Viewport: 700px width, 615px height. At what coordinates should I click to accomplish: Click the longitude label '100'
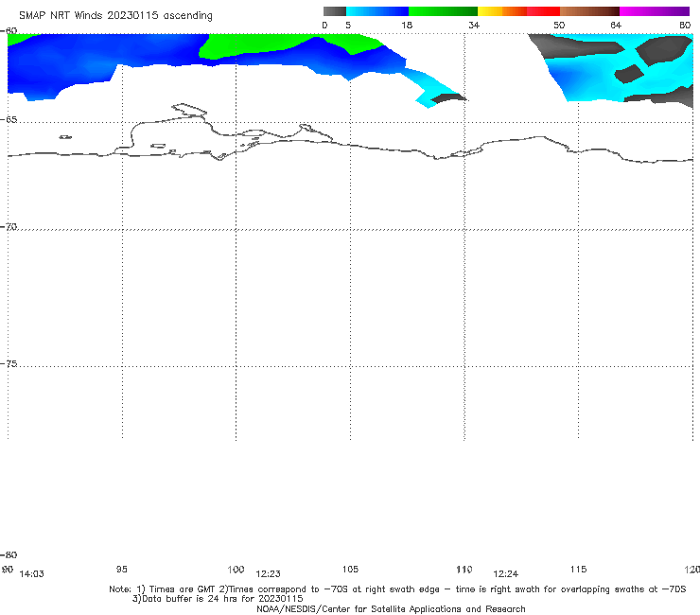pos(236,569)
